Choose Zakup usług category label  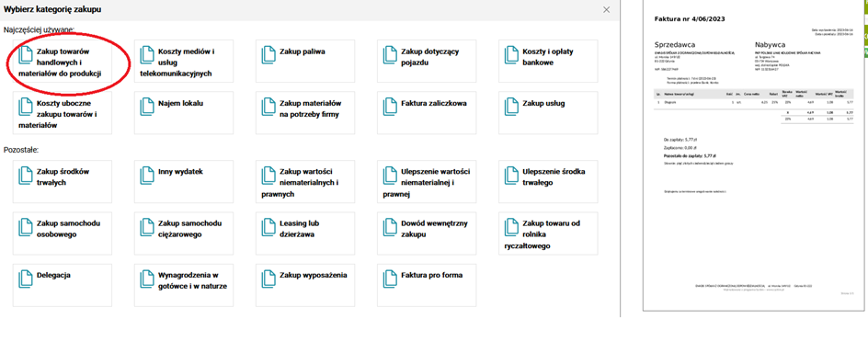543,104
